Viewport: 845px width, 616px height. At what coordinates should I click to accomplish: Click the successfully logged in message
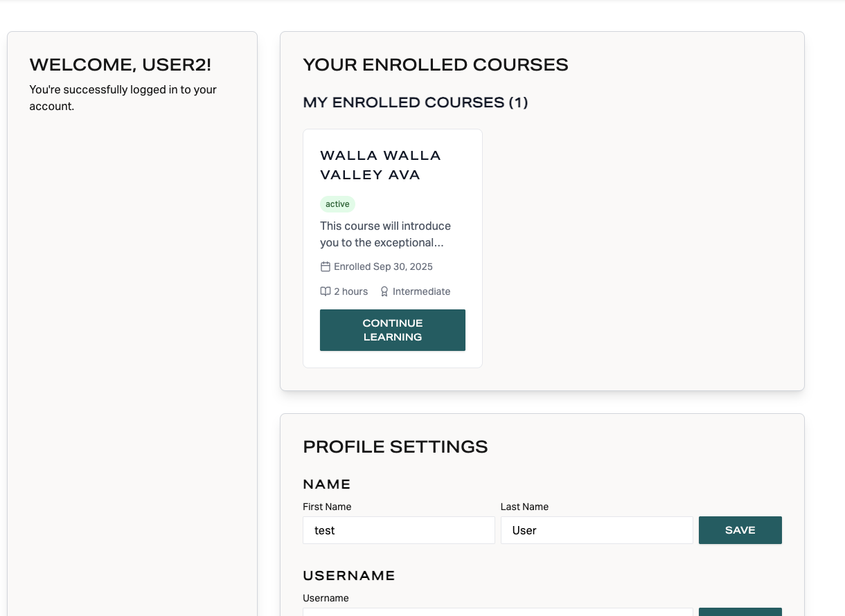[x=123, y=98]
